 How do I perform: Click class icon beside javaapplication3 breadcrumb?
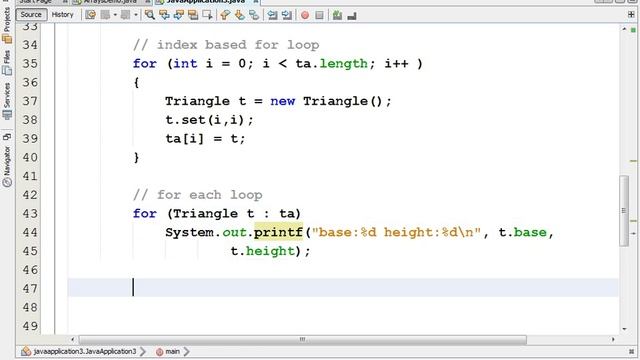(26, 351)
